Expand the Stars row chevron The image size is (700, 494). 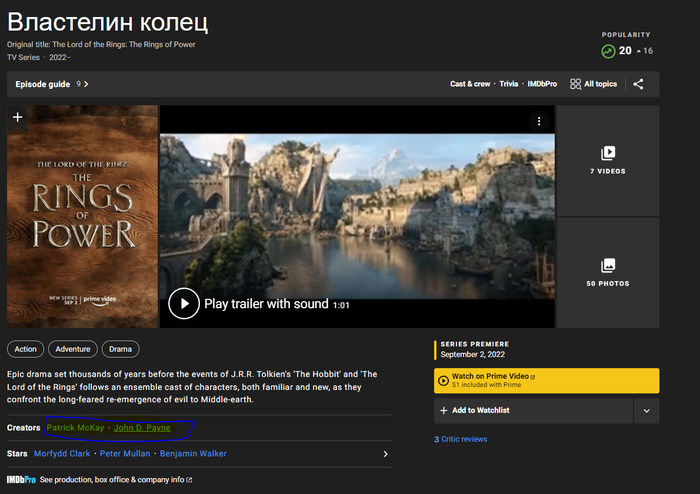pyautogui.click(x=385, y=454)
